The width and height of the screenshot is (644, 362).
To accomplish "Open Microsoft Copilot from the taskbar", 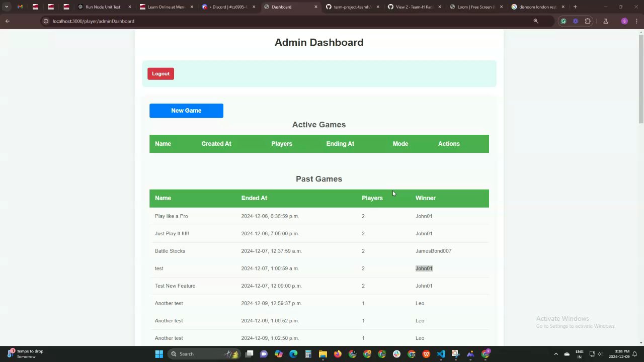I will 279,354.
